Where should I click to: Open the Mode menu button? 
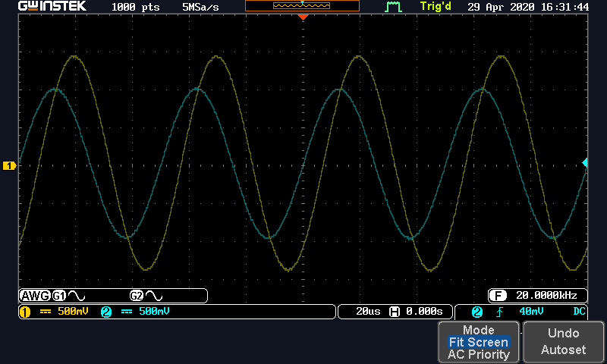point(478,331)
